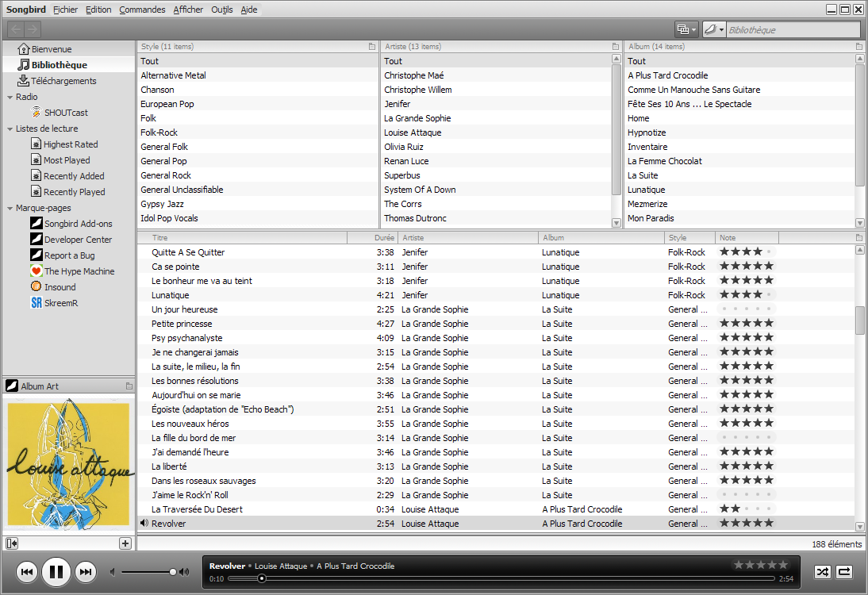Go to the previous track
Viewport: 868px width, 595px height.
pyautogui.click(x=27, y=571)
